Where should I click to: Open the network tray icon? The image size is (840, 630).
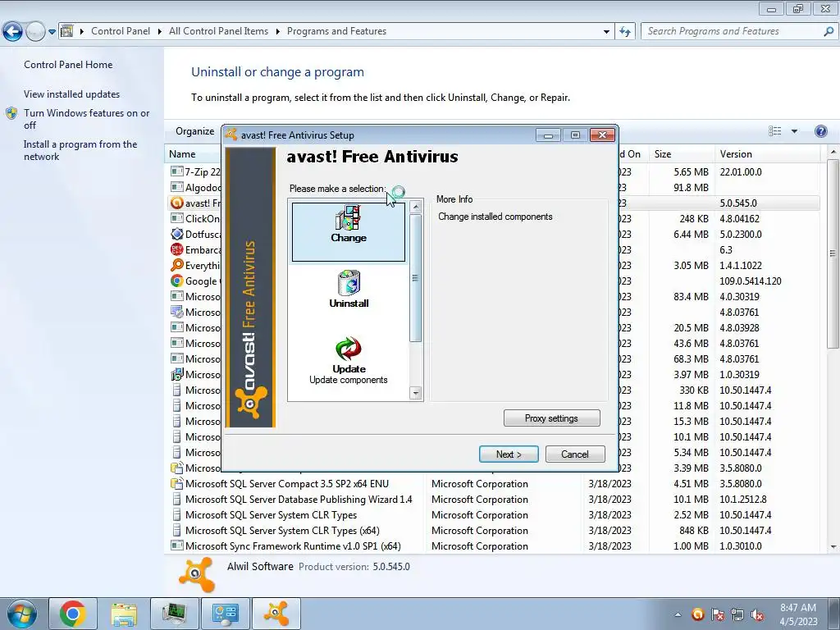[x=737, y=614]
